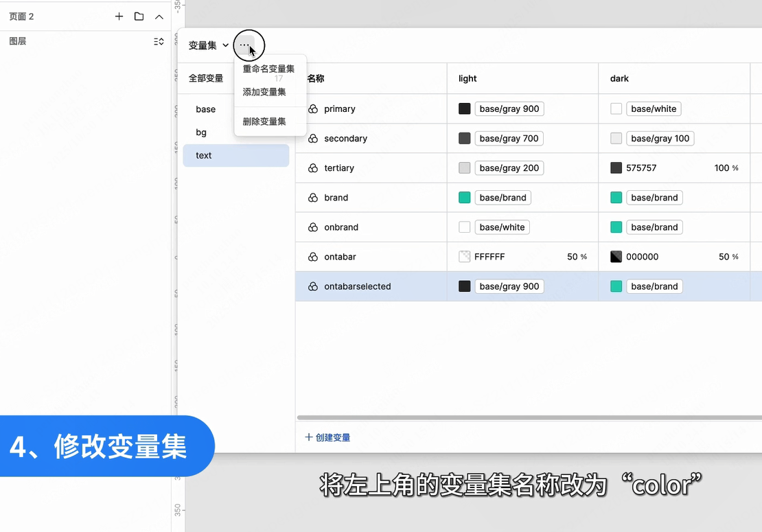762x532 pixels.
Task: Click onbrand light white swatch
Action: [465, 227]
